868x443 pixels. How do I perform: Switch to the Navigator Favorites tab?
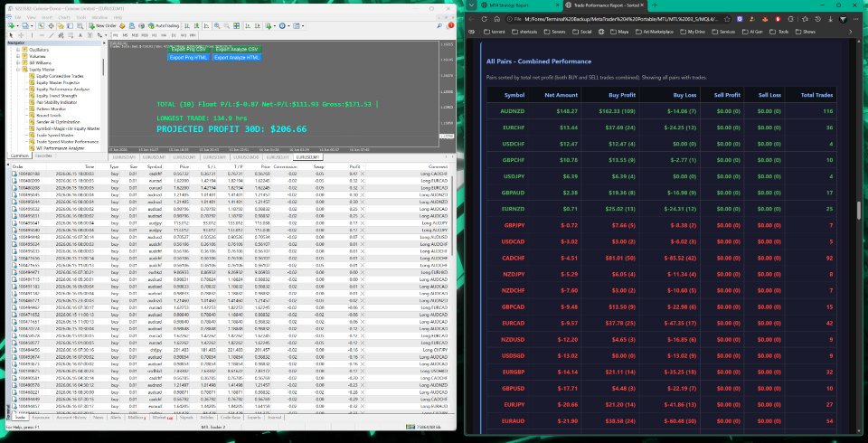(x=43, y=156)
